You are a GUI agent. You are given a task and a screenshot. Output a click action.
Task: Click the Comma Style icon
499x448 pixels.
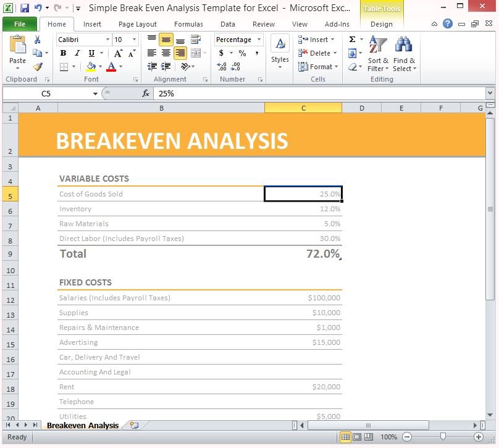pyautogui.click(x=256, y=53)
